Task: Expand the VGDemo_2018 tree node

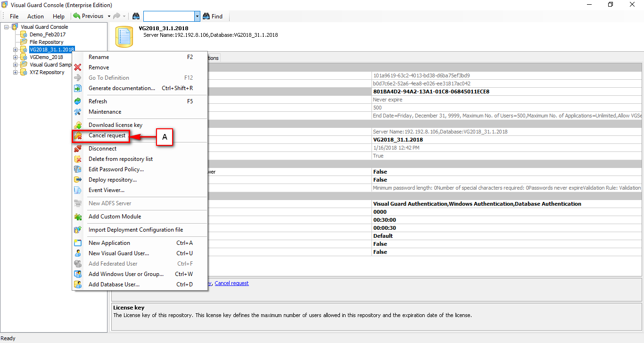Action: [x=15, y=57]
